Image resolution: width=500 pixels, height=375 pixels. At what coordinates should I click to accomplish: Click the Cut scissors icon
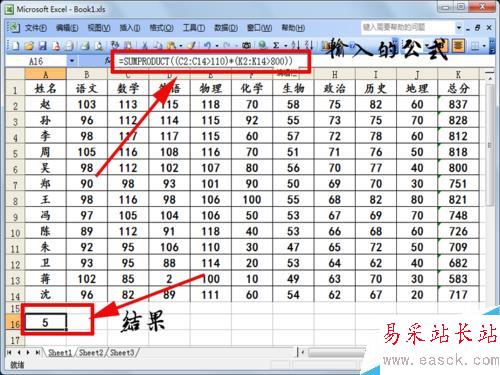145,45
